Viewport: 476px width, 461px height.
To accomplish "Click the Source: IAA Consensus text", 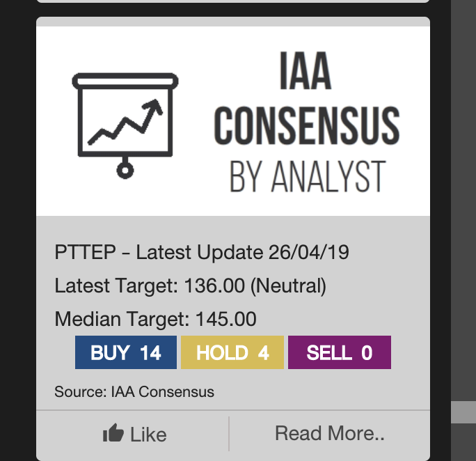I will [134, 391].
